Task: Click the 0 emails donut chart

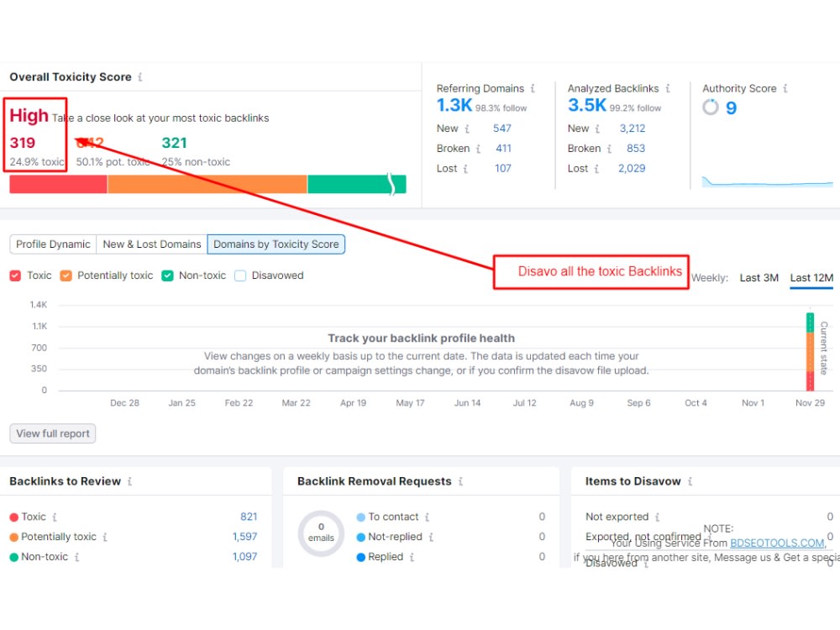Action: [x=321, y=533]
